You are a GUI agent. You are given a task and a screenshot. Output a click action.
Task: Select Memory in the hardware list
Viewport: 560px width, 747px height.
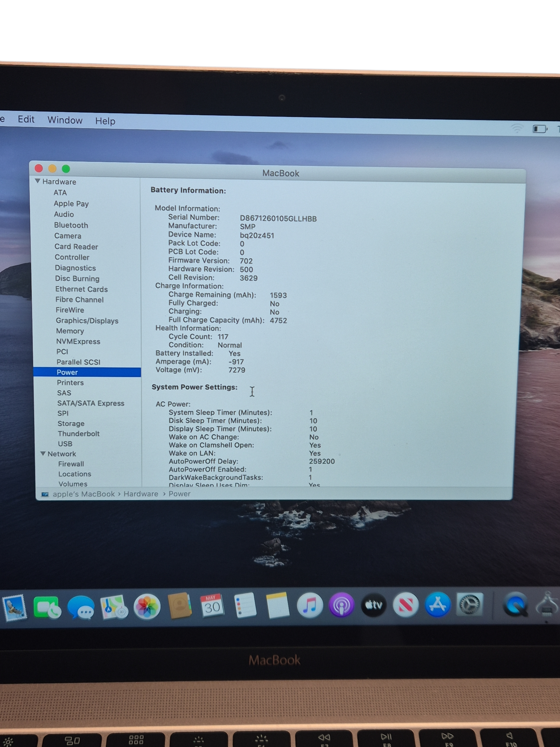[70, 331]
